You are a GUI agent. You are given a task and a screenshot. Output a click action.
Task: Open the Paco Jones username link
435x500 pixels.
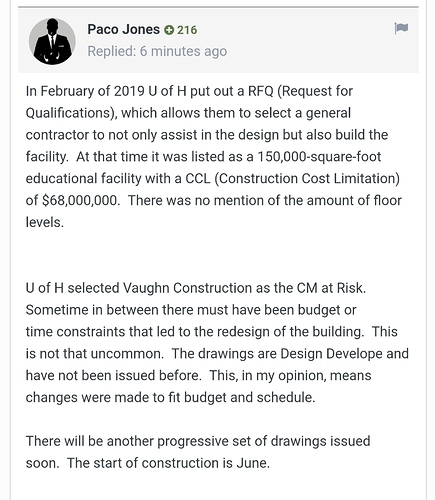pos(123,29)
